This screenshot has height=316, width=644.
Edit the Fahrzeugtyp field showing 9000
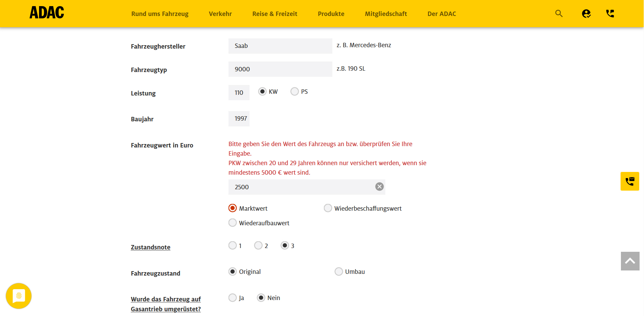[280, 69]
